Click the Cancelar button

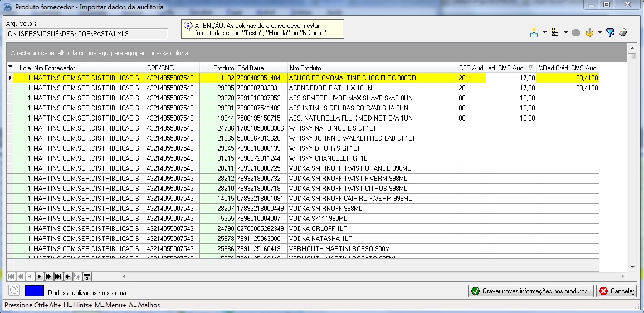point(617,291)
